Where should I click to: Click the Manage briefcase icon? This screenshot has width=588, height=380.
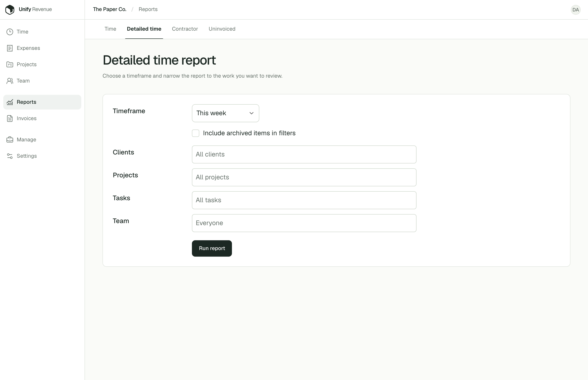[x=10, y=140]
